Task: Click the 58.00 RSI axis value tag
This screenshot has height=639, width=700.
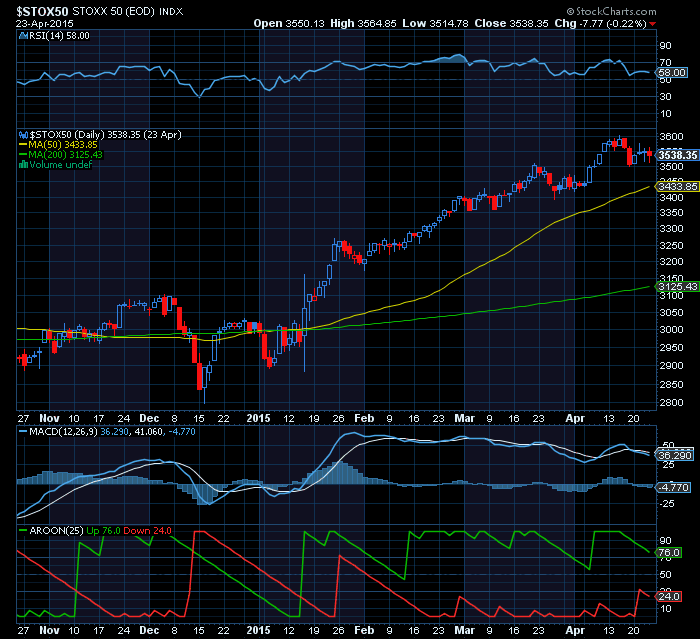Action: click(671, 72)
